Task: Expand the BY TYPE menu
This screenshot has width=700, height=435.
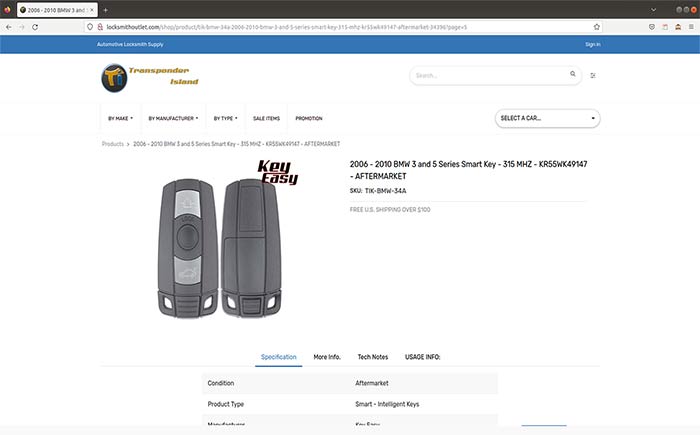Action: 225,118
